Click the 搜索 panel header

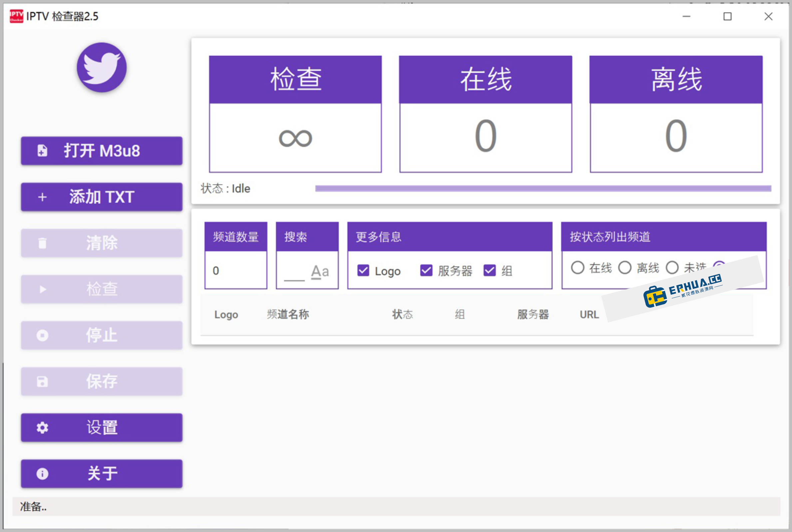tap(307, 237)
